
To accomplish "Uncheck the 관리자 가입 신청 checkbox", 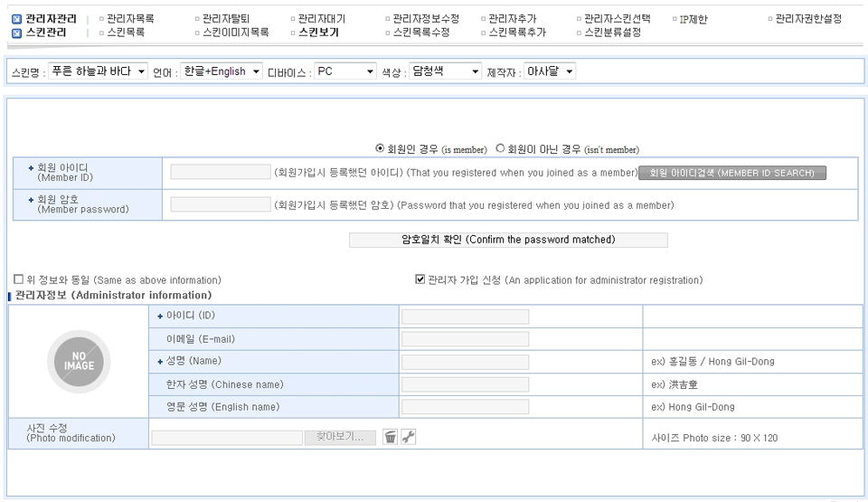I will pos(420,279).
